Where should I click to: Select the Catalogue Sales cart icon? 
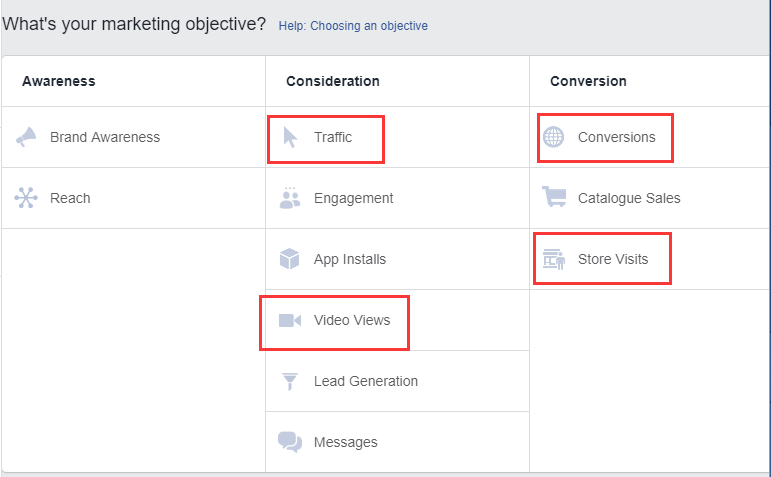554,196
